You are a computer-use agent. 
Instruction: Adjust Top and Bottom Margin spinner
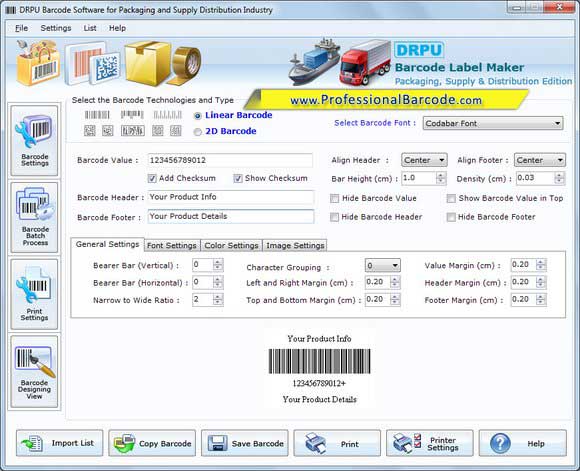pos(395,300)
